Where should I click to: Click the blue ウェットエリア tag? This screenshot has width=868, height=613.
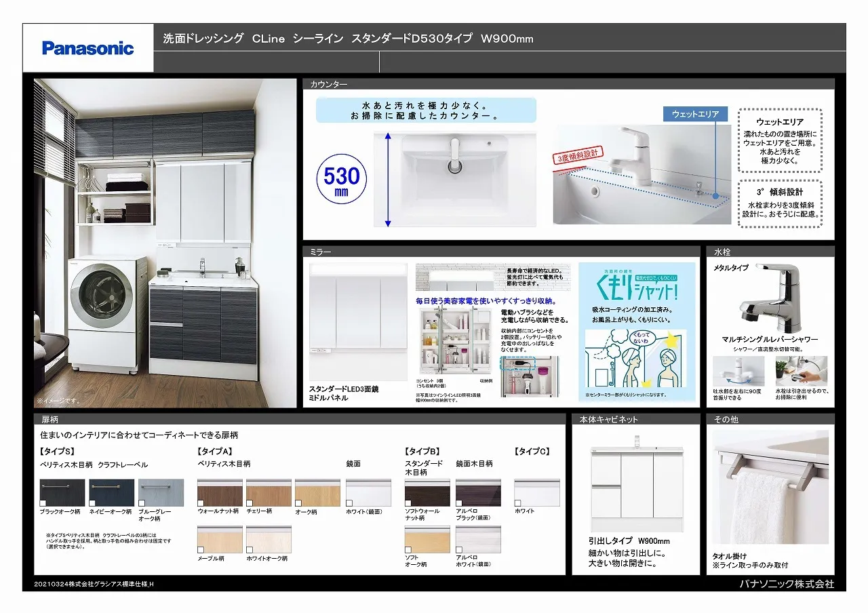point(695,114)
